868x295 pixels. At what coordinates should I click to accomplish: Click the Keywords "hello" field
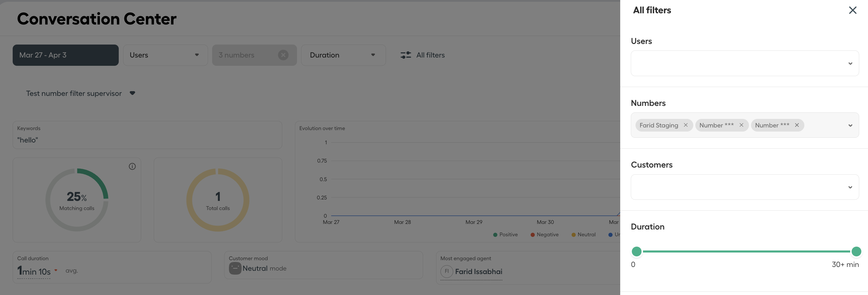[x=147, y=135]
